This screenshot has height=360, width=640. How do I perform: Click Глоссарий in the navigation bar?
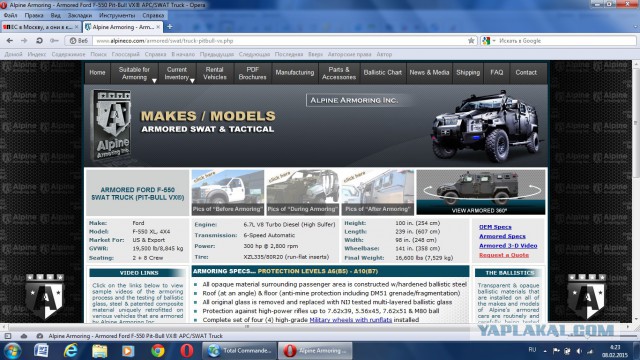tap(126, 54)
